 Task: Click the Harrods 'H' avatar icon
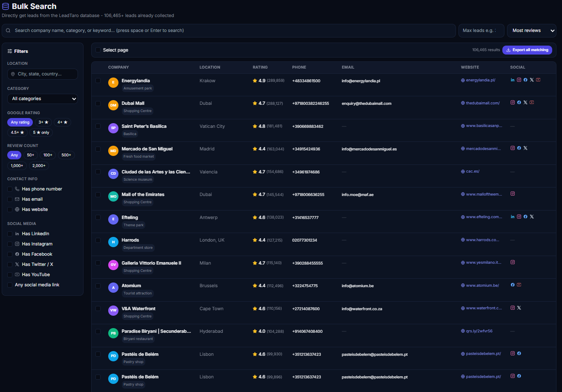tap(113, 242)
